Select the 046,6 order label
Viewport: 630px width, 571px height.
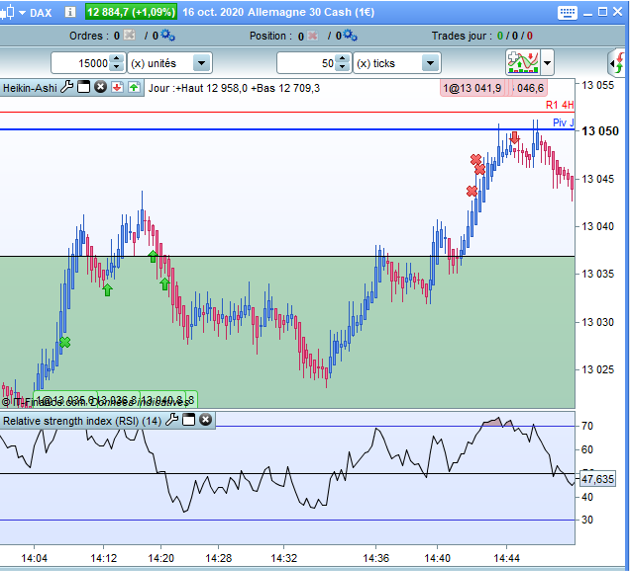(x=530, y=88)
